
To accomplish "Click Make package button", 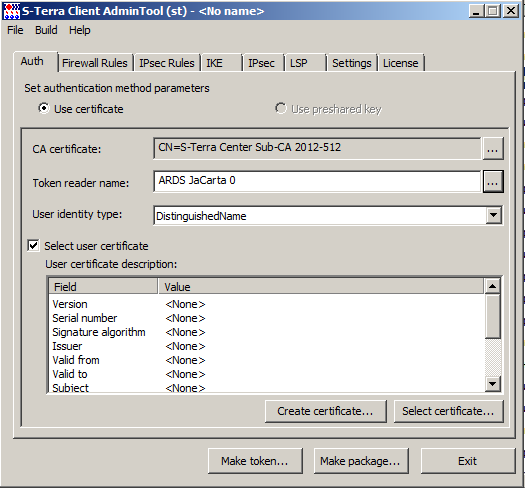I will (x=360, y=461).
